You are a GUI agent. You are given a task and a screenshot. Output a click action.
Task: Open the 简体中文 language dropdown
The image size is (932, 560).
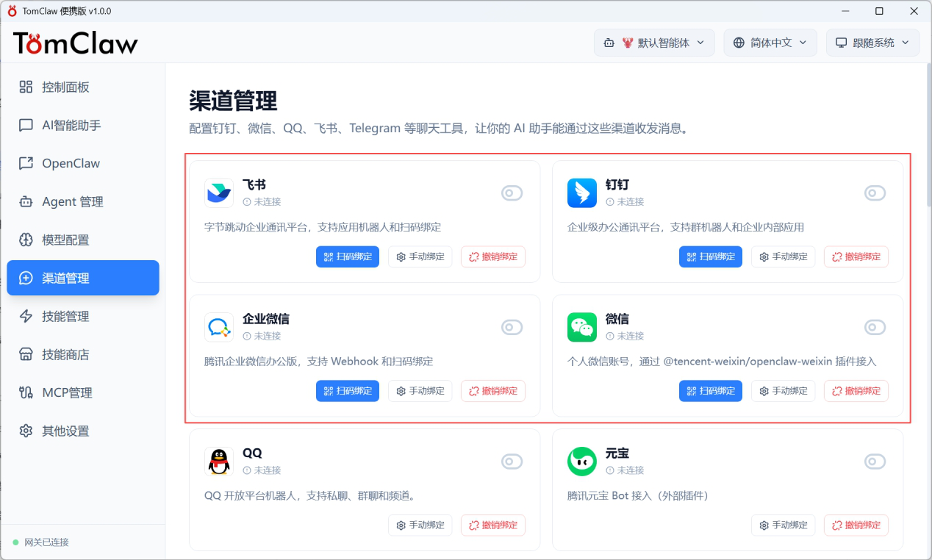point(770,43)
